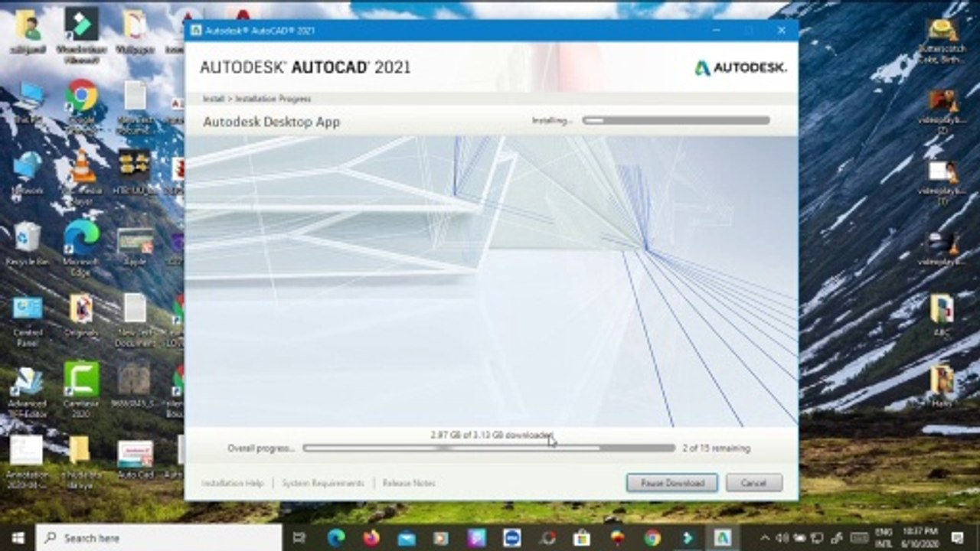The image size is (980, 551).
Task: Click Windows Start button
Action: coord(18,538)
